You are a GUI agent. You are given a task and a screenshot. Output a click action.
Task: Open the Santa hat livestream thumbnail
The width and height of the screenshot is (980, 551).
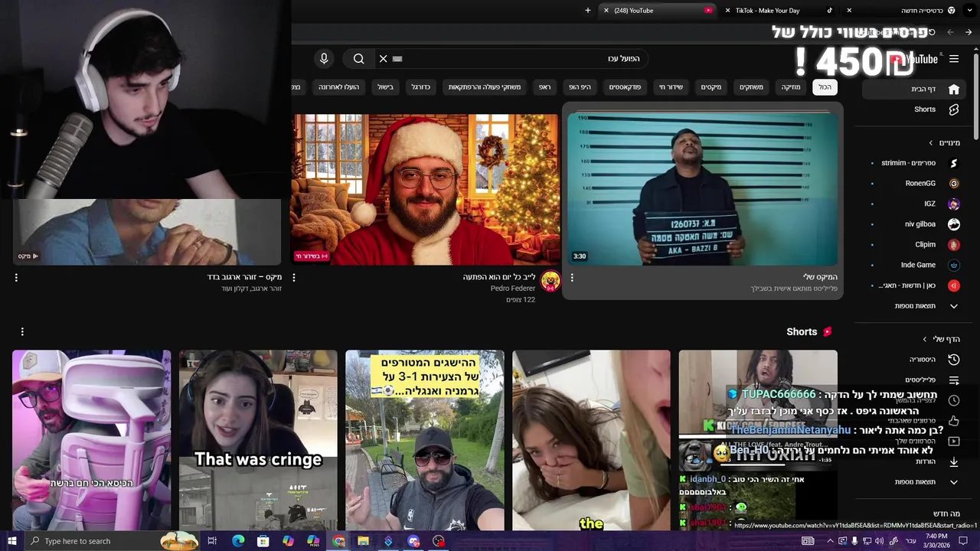point(425,188)
